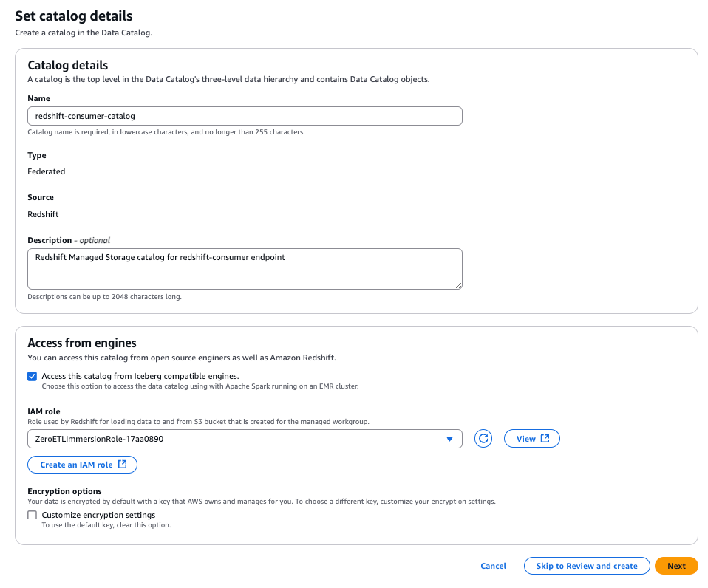Click the 'Name' field label
The height and width of the screenshot is (588, 708).
(38, 98)
